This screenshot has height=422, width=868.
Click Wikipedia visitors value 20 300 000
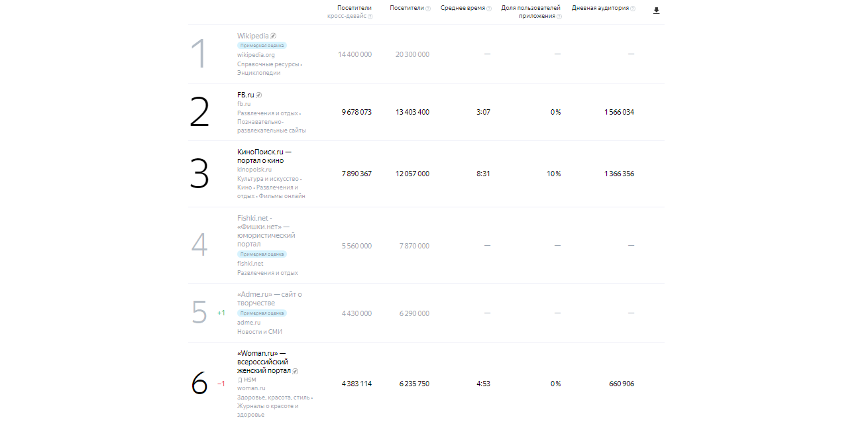412,54
